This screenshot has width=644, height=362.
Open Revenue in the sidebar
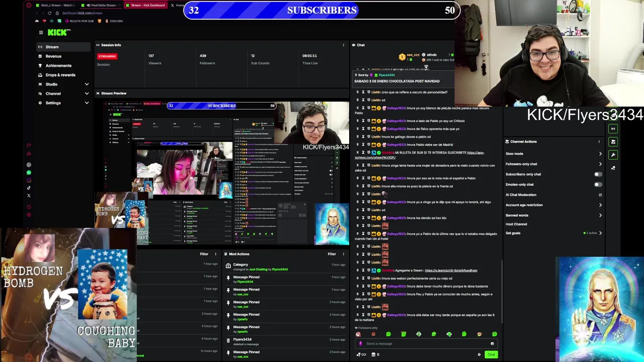pos(63,56)
